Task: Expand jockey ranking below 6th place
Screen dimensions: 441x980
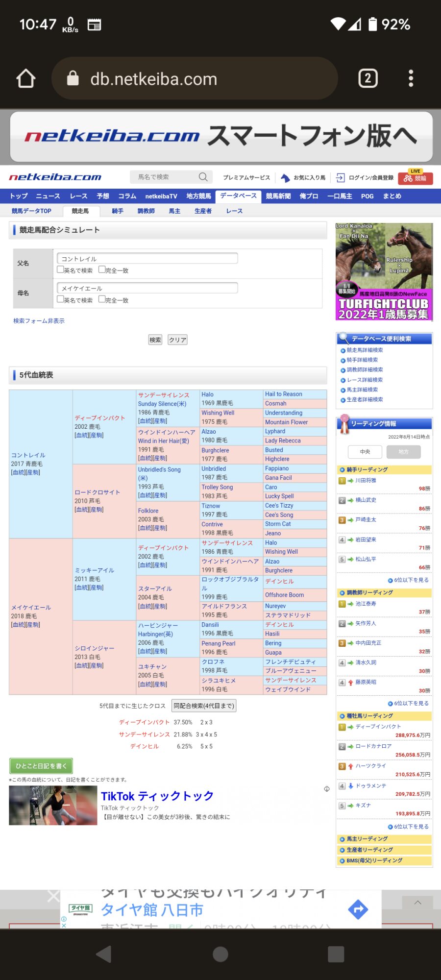Action: pyautogui.click(x=408, y=580)
